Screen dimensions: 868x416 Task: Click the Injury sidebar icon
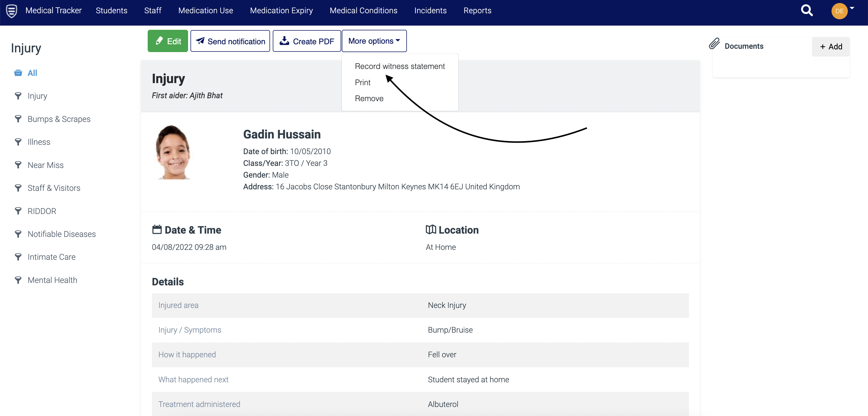click(19, 96)
